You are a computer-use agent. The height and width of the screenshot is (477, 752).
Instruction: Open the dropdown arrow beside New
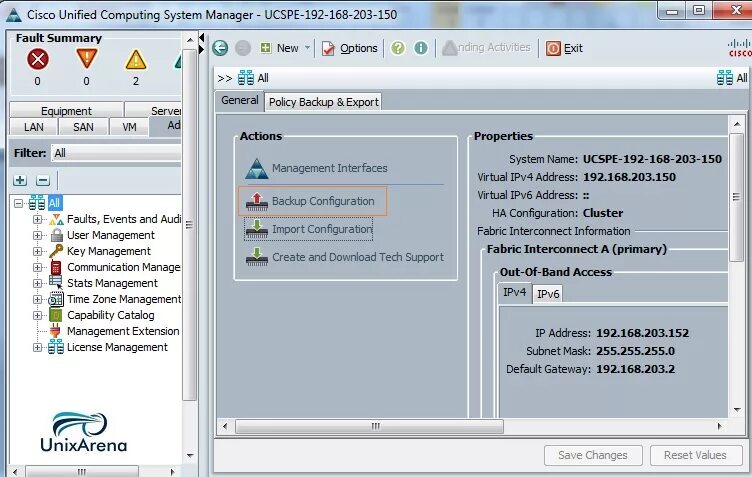click(307, 47)
